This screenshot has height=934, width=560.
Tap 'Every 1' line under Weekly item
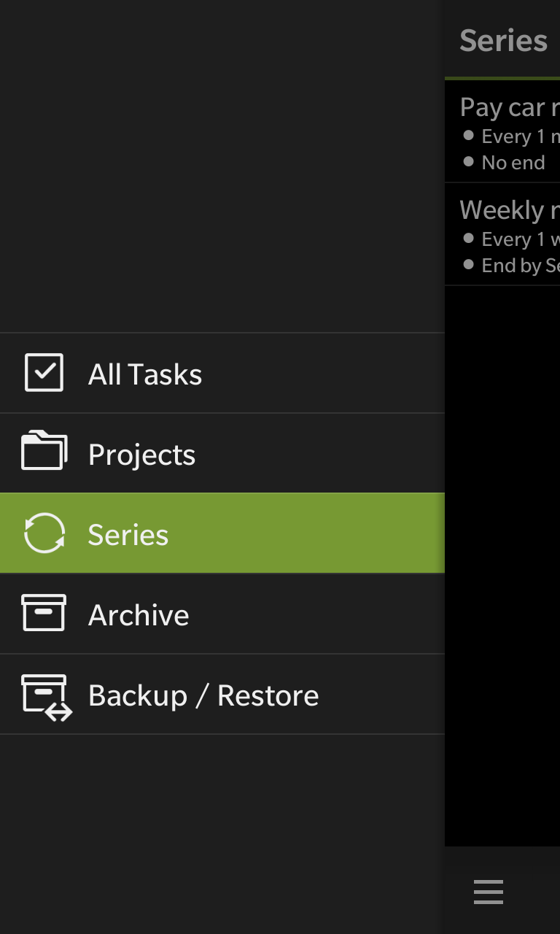pos(511,239)
